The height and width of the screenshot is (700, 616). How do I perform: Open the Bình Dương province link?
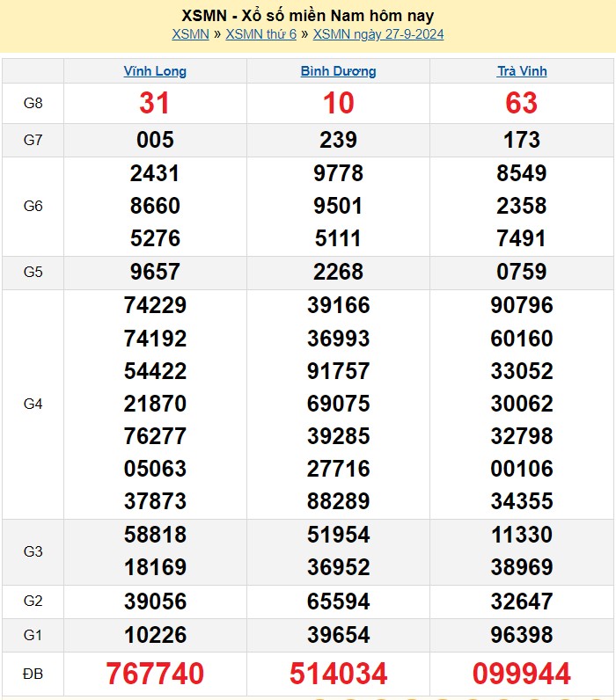pyautogui.click(x=338, y=71)
